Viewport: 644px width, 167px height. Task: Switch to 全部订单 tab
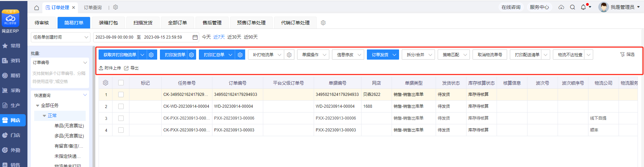pyautogui.click(x=178, y=23)
